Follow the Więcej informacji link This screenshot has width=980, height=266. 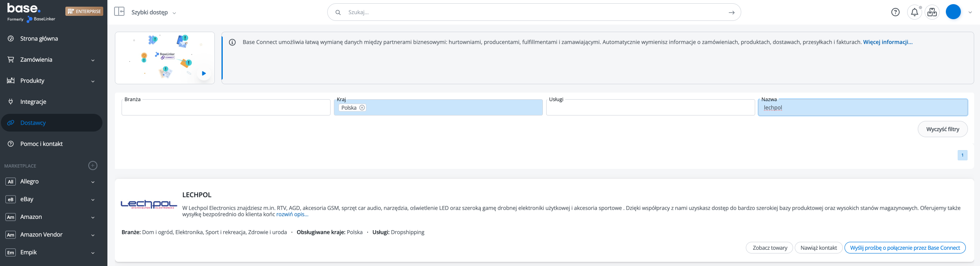tap(888, 42)
